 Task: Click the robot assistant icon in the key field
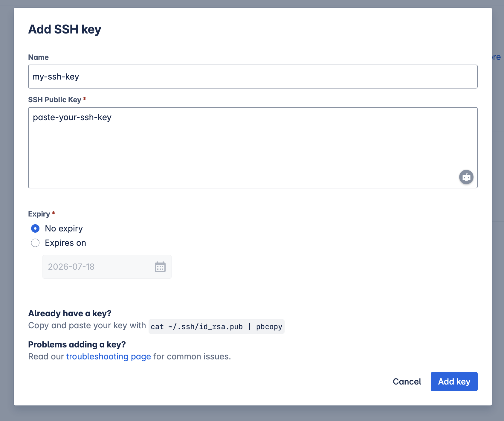pos(466,177)
